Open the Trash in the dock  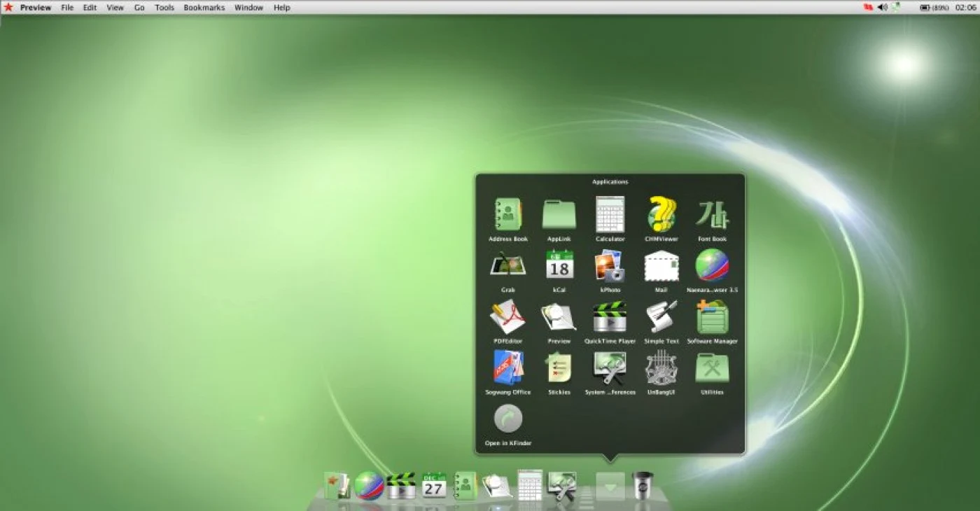(642, 485)
